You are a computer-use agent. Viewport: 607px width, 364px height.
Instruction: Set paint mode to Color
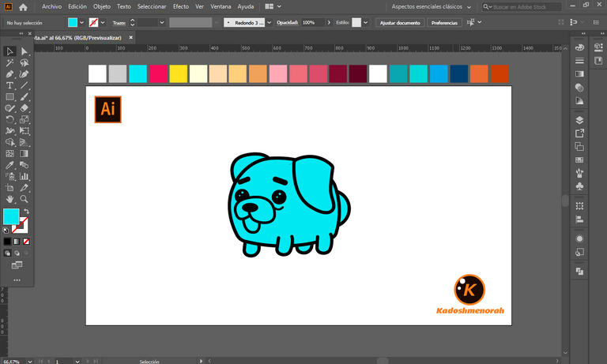point(7,242)
